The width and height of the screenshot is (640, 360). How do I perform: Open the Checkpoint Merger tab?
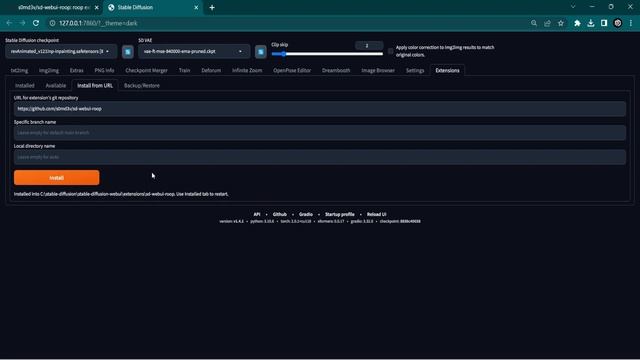146,70
